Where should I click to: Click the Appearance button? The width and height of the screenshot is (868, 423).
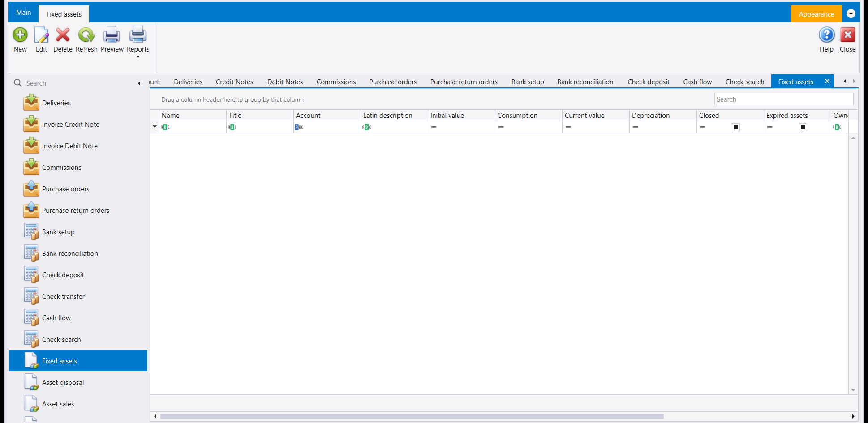tap(816, 14)
